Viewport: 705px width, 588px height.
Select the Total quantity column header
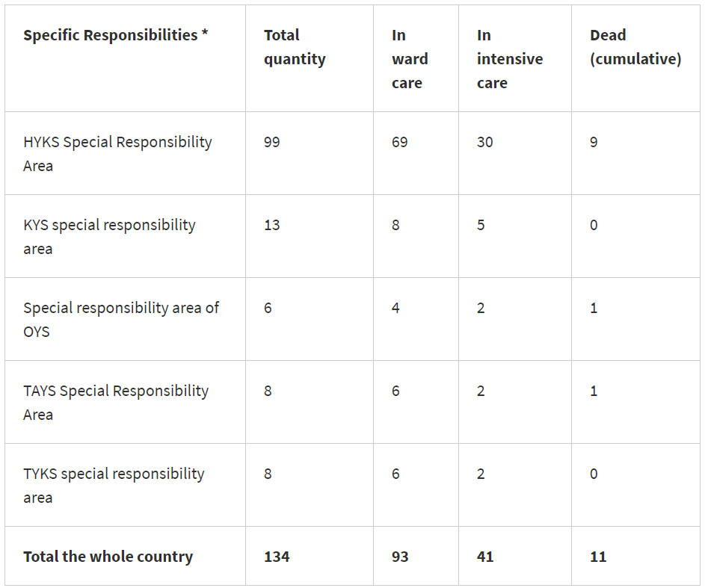pyautogui.click(x=295, y=47)
